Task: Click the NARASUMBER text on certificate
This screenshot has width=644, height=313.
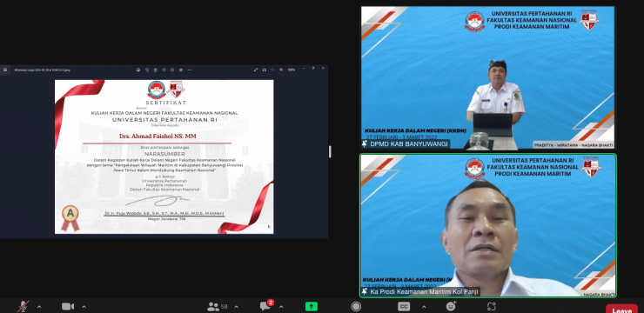Action: (x=165, y=153)
